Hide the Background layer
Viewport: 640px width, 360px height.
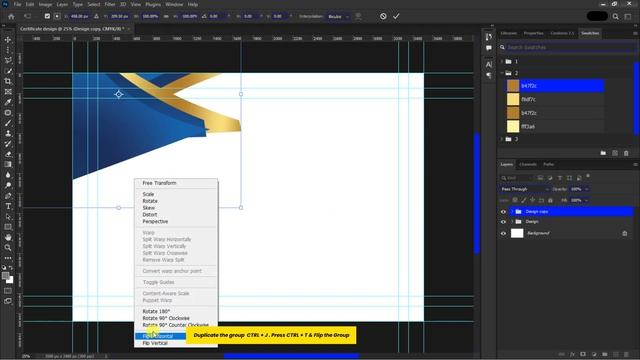point(503,233)
